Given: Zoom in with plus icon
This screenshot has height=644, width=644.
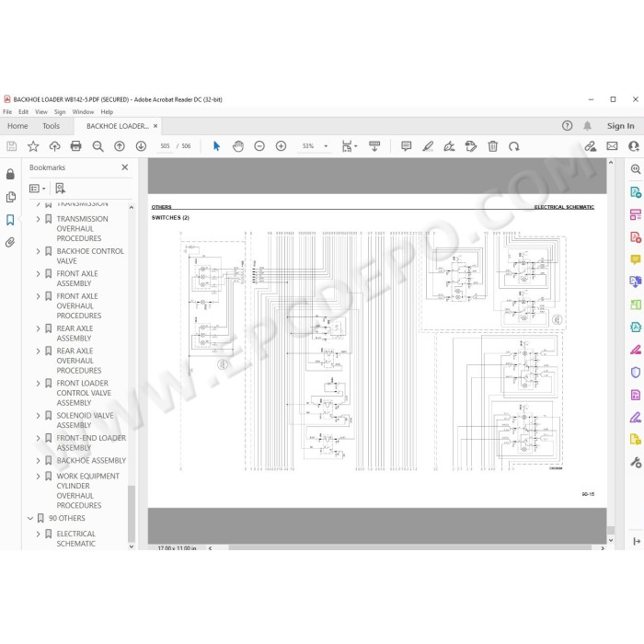Looking at the screenshot, I should point(281,146).
